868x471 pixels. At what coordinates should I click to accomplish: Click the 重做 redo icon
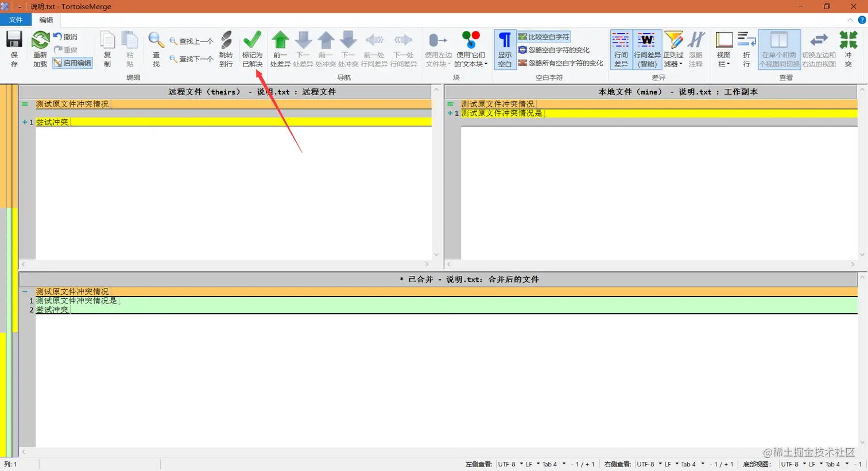65,50
